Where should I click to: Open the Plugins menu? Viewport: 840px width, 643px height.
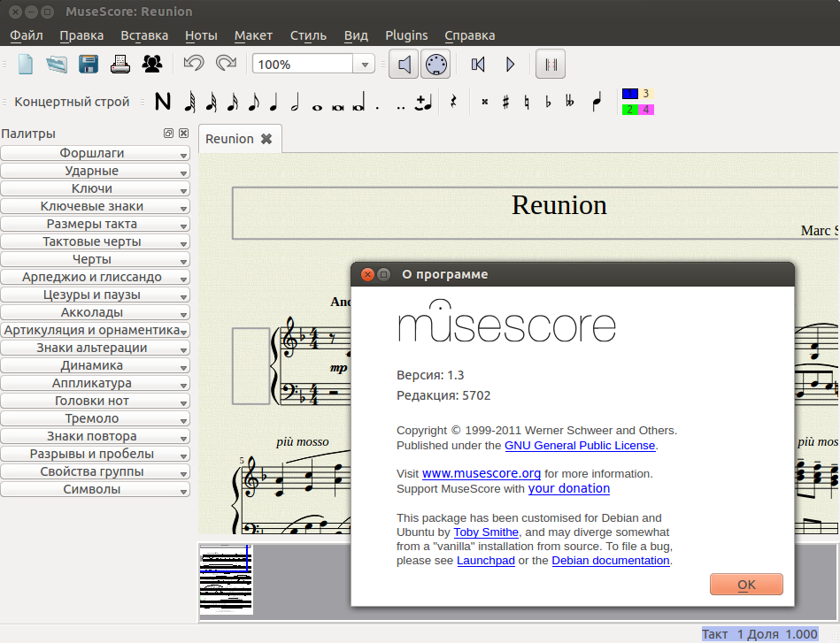tap(406, 35)
